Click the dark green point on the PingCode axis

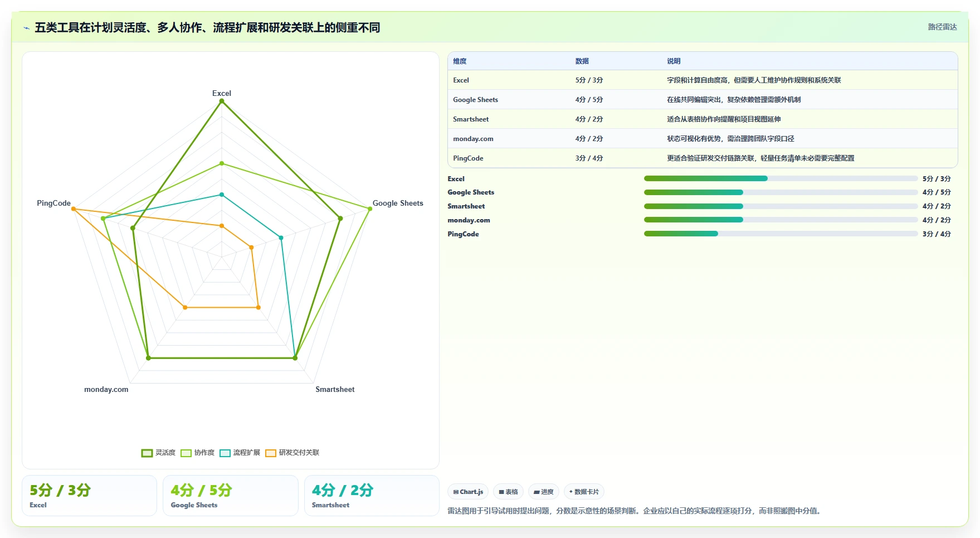point(133,228)
